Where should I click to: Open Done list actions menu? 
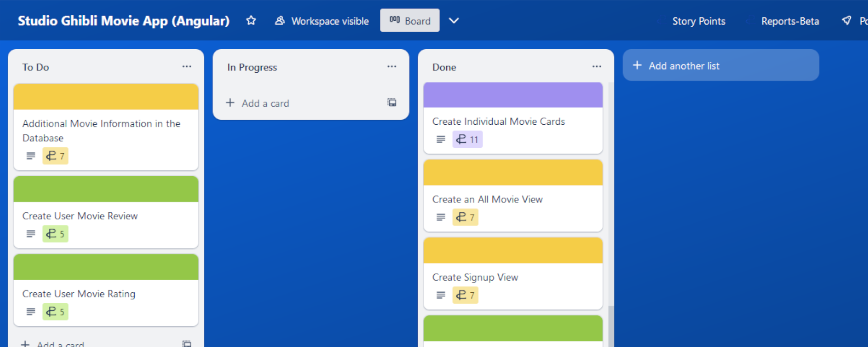(x=597, y=66)
